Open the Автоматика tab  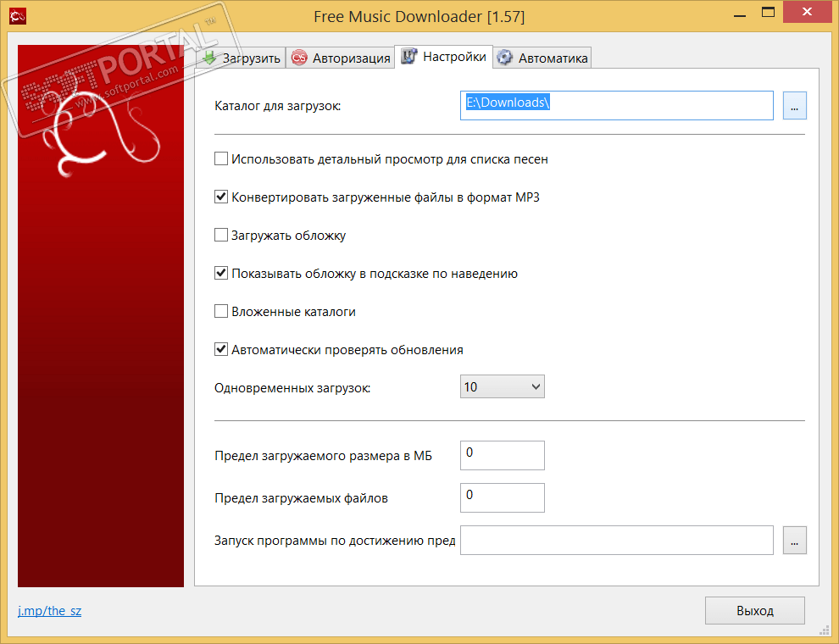click(x=542, y=58)
